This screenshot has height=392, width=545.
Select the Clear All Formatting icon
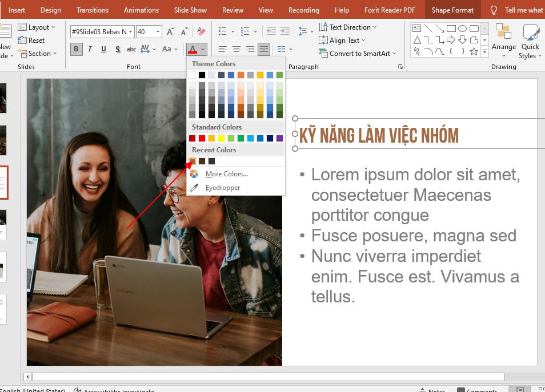point(202,30)
